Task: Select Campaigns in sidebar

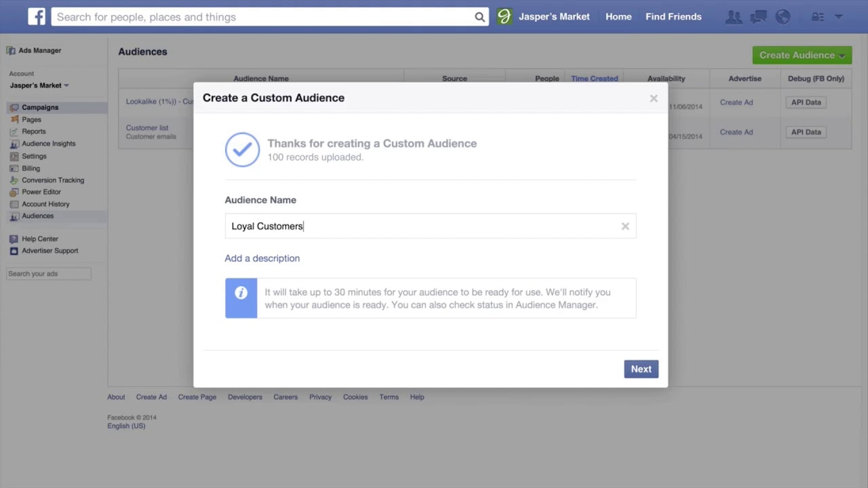Action: point(40,107)
